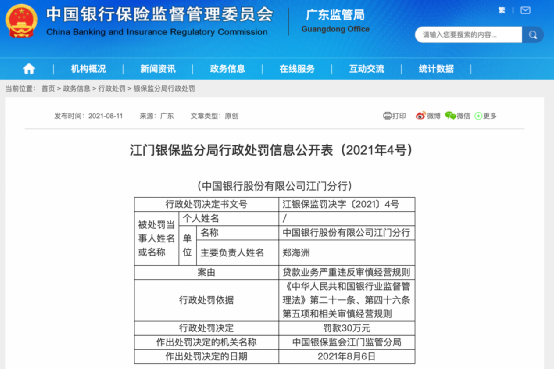Click the article title 江门银保监分局行政处罚信息公开表
The width and height of the screenshot is (554, 369).
click(271, 150)
